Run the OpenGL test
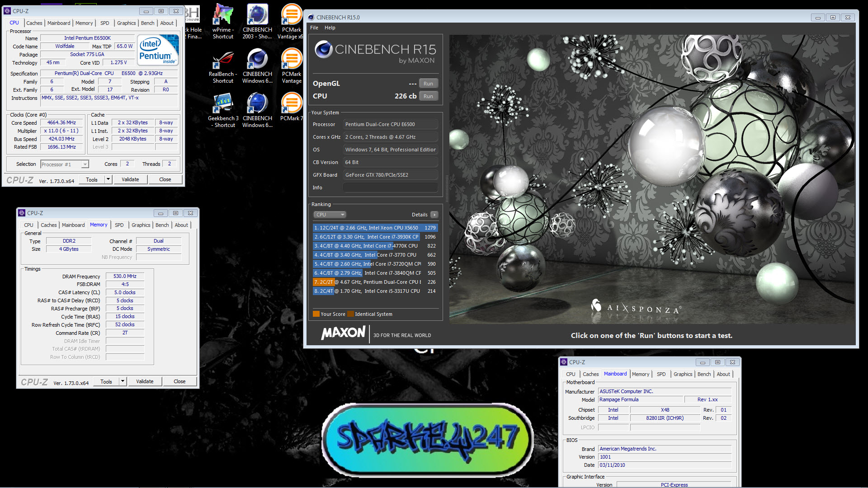This screenshot has height=488, width=868. pyautogui.click(x=428, y=84)
